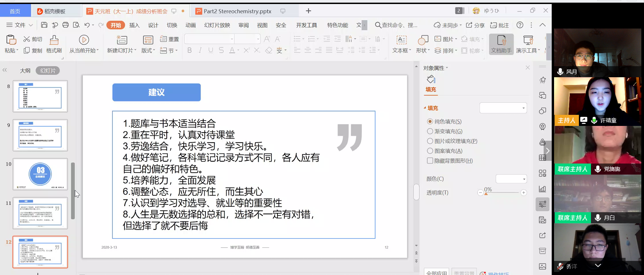
Task: Open the 文档助手 document assistant
Action: point(501,44)
